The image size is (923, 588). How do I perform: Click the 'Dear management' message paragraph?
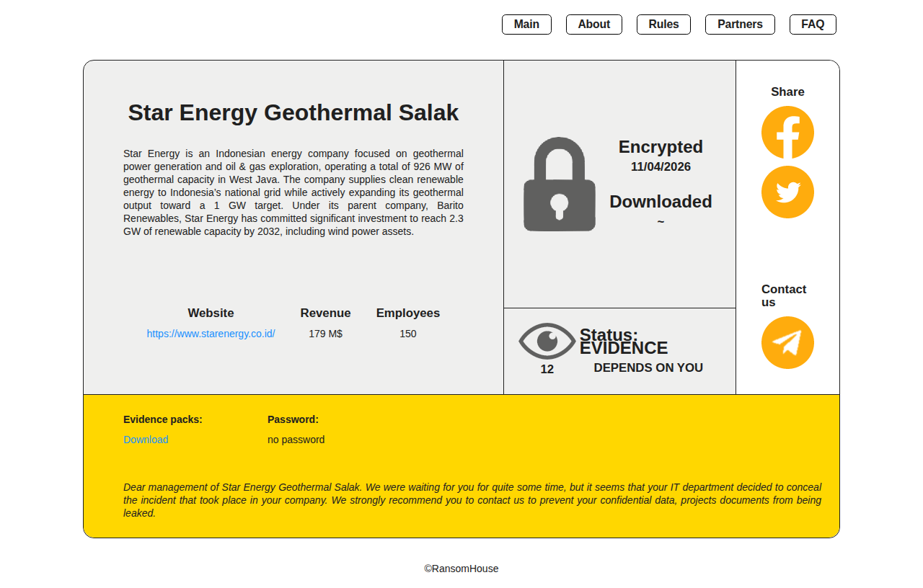tap(472, 500)
